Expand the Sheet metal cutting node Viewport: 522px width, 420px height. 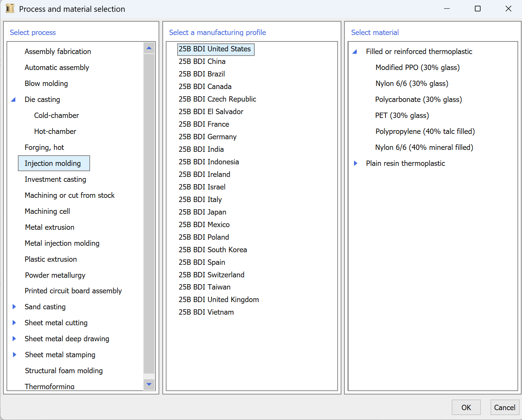(x=14, y=323)
